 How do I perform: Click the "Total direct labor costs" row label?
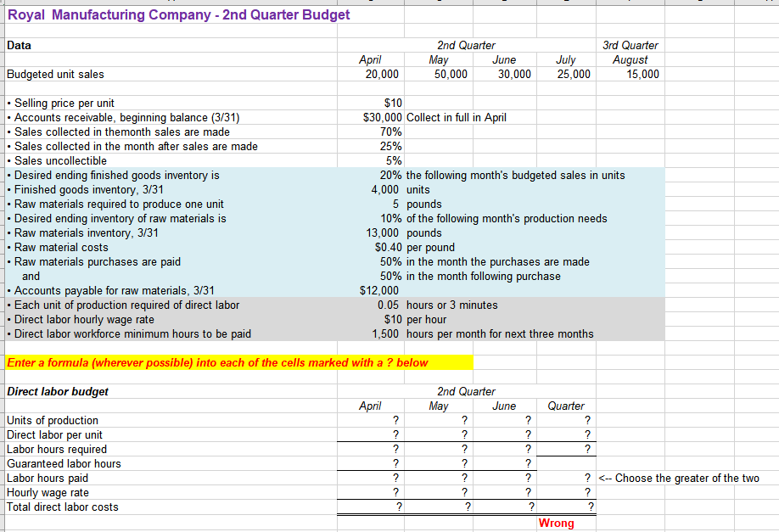coord(63,507)
